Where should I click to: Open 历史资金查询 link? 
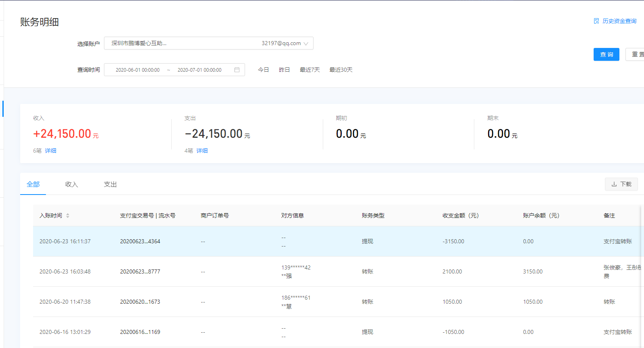pyautogui.click(x=619, y=21)
